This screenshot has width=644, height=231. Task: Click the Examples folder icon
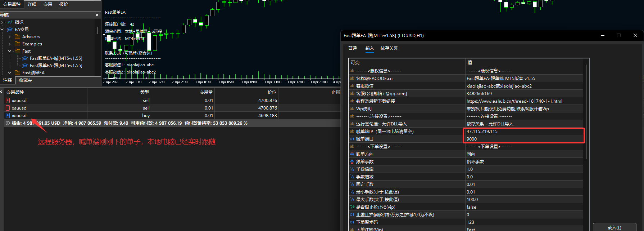pyautogui.click(x=17, y=44)
